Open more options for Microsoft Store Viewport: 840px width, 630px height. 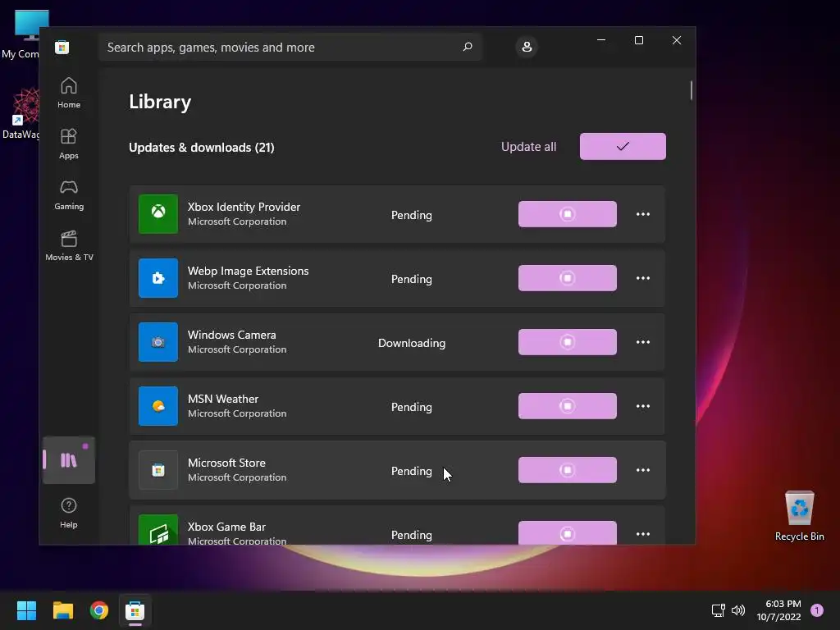pyautogui.click(x=643, y=470)
